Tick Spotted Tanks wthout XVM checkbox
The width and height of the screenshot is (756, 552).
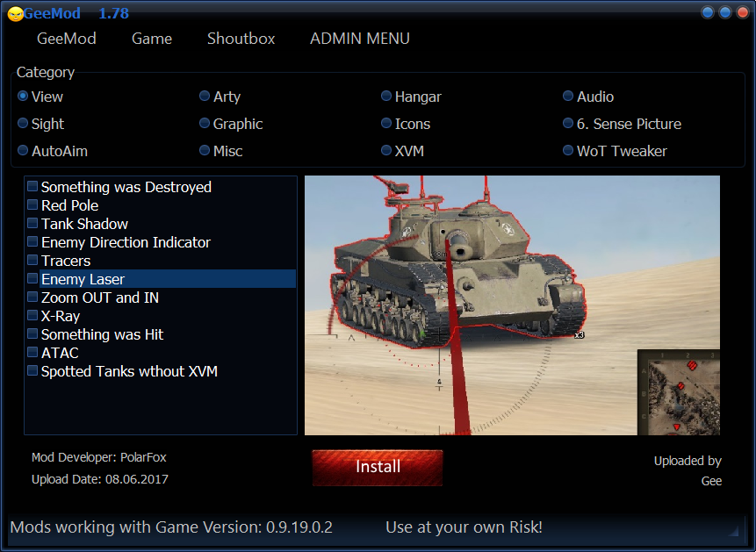pyautogui.click(x=32, y=370)
